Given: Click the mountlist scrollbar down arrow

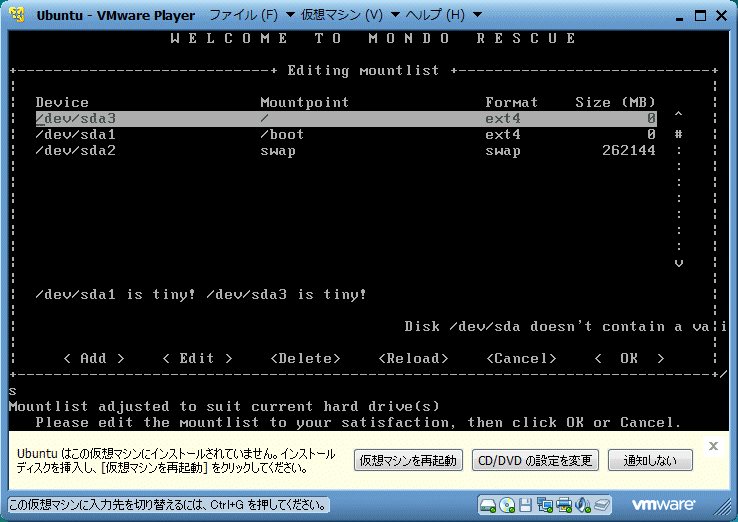Looking at the screenshot, I should click(679, 262).
